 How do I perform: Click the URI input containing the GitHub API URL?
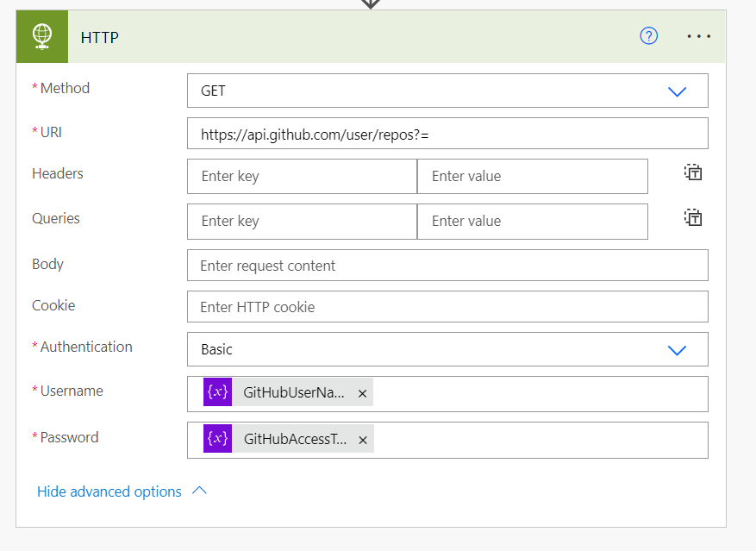tap(447, 133)
